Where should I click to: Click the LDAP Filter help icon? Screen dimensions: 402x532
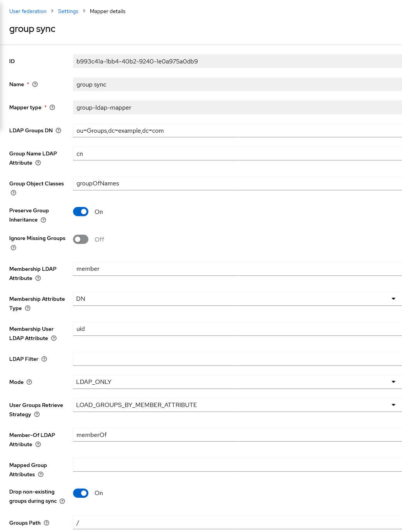coord(44,359)
